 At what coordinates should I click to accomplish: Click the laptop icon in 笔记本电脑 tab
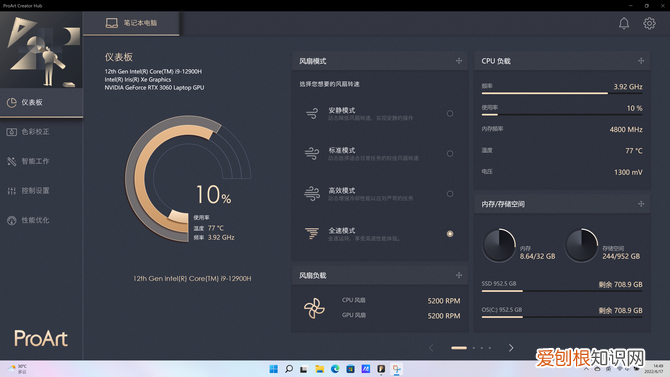click(112, 23)
